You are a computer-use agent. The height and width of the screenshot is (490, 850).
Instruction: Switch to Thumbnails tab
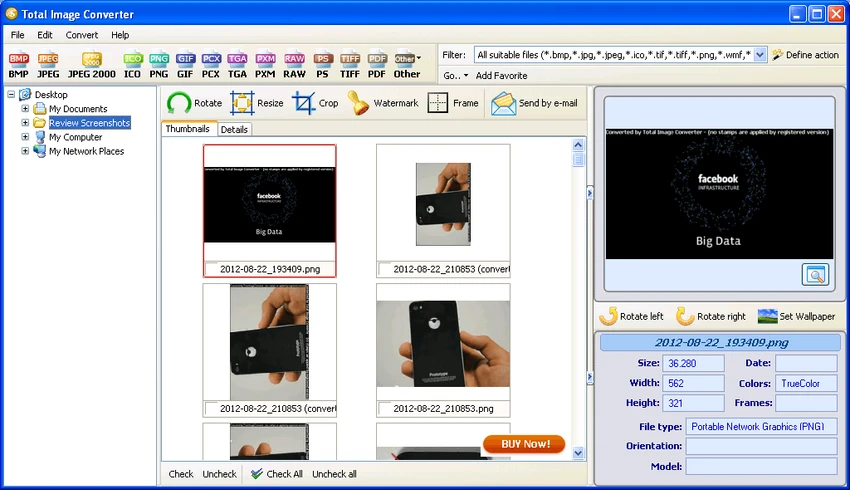pyautogui.click(x=188, y=128)
